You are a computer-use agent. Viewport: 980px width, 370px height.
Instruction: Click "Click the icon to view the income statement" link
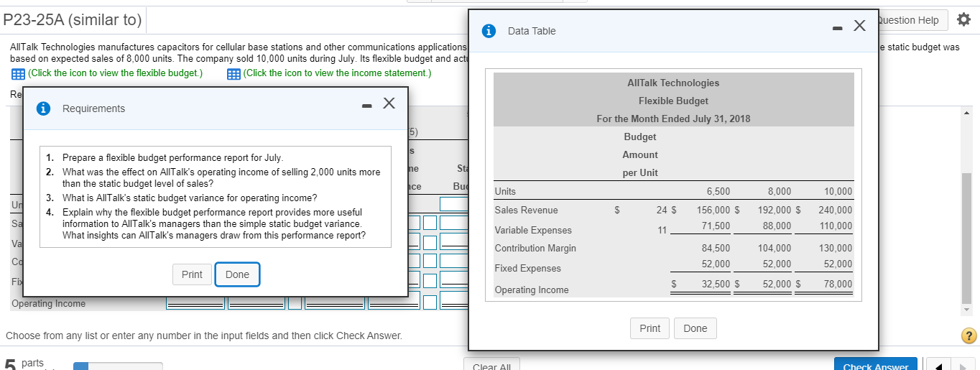[x=338, y=73]
